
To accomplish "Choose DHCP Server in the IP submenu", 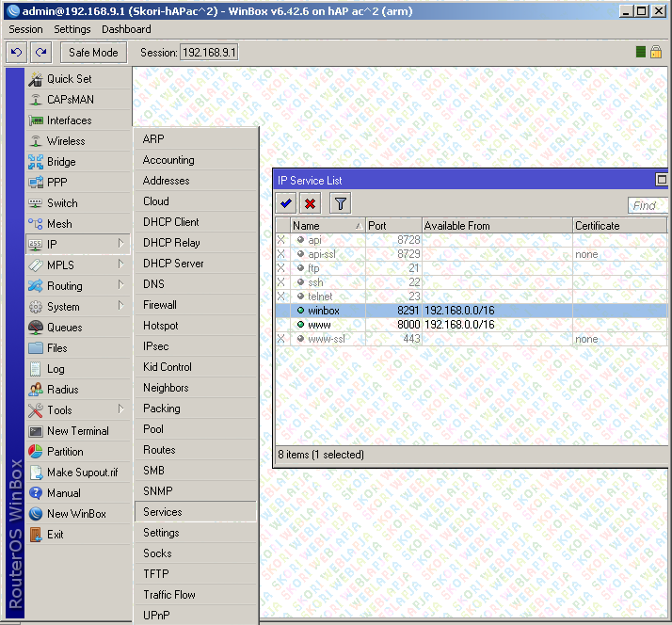I will [173, 264].
